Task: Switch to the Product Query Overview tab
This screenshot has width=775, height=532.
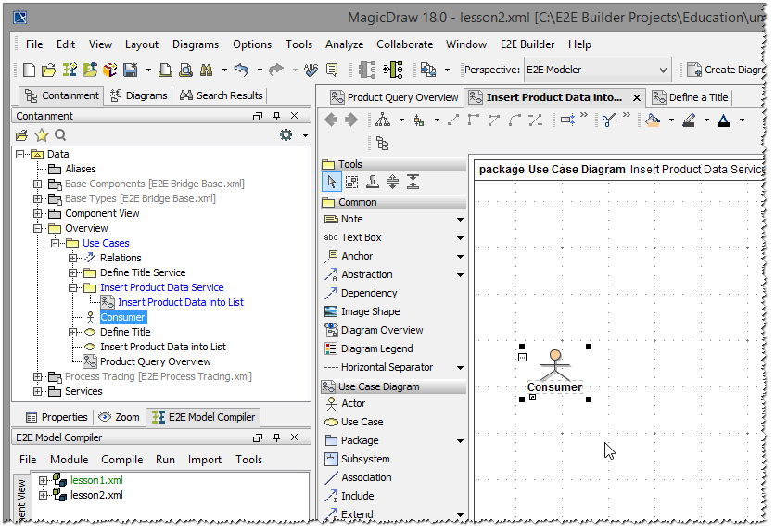Action: [x=393, y=97]
